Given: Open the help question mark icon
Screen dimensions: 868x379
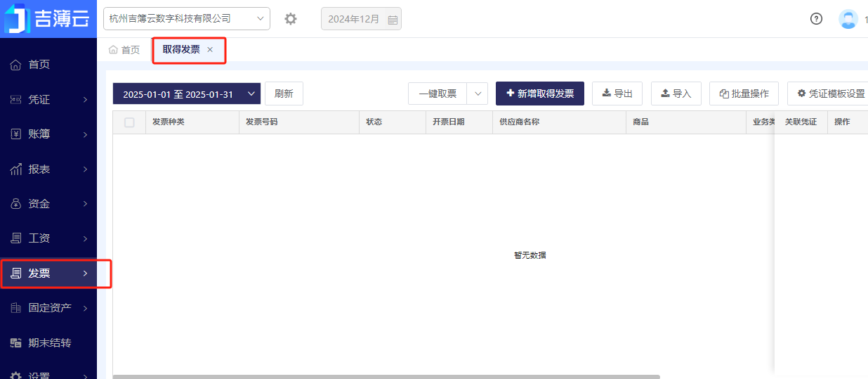Looking at the screenshot, I should coord(816,19).
